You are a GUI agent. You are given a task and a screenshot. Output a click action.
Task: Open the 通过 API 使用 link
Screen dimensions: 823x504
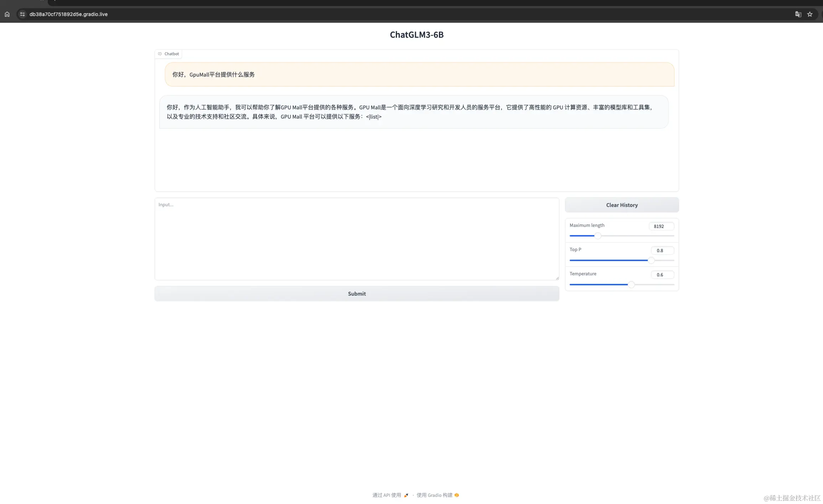[387, 495]
